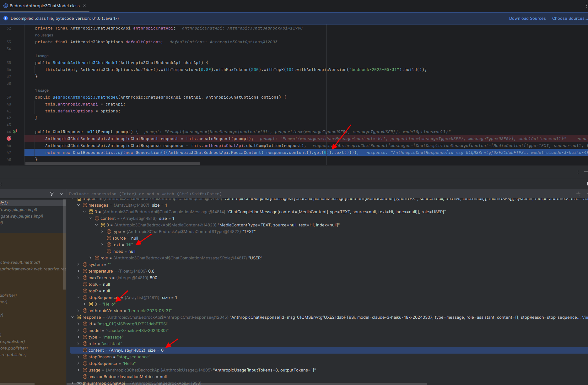588x385 pixels.
Task: Expand the text = "Hi" node
Action: point(102,245)
